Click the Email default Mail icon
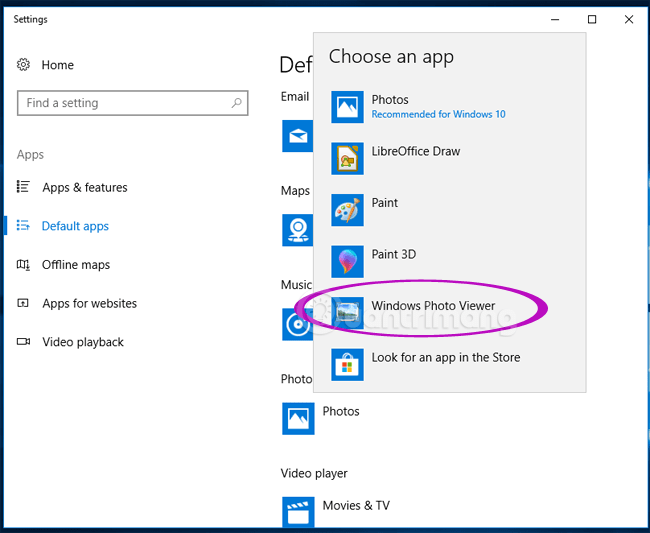 coord(298,136)
